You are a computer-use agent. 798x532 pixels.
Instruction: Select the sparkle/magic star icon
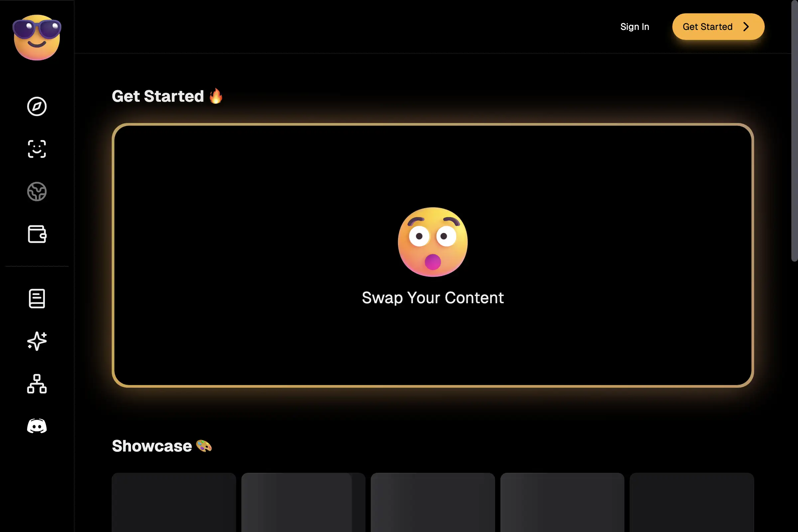pyautogui.click(x=37, y=341)
